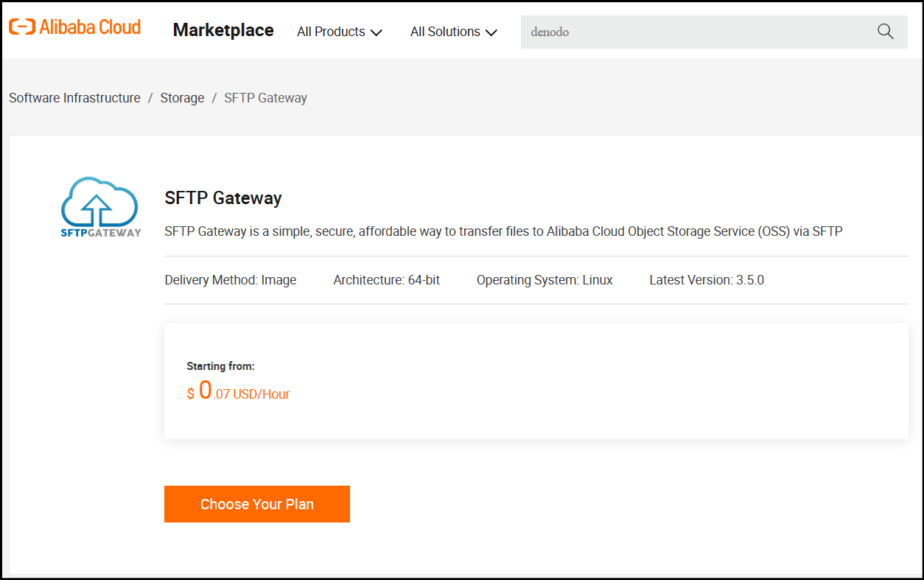The width and height of the screenshot is (924, 580).
Task: Click the Architecture: 64-bit label
Action: pyautogui.click(x=386, y=280)
